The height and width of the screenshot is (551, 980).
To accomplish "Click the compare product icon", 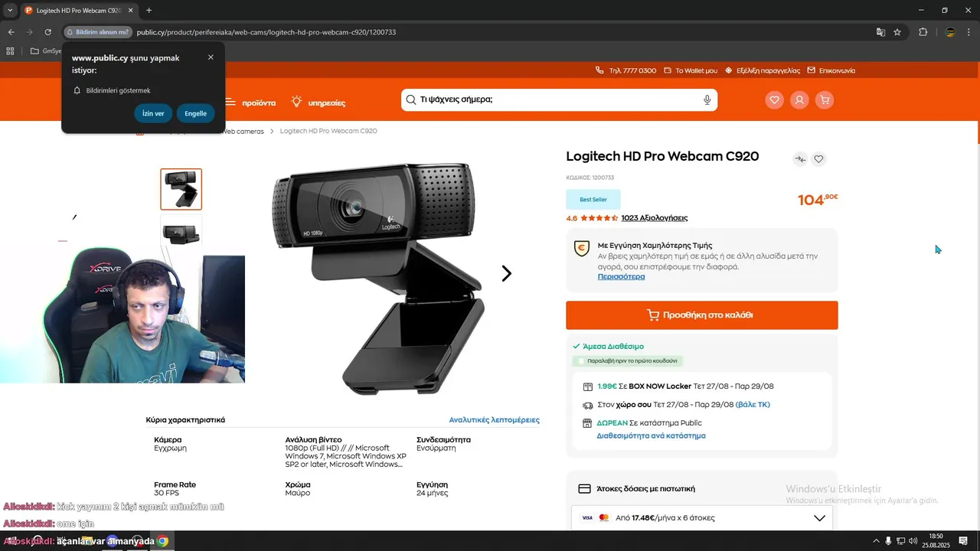I will 800,159.
